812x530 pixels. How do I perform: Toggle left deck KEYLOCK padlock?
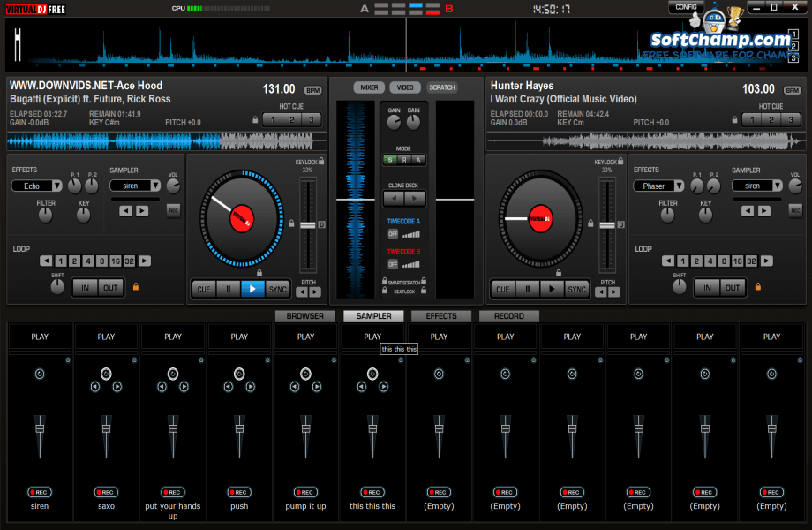tap(321, 161)
